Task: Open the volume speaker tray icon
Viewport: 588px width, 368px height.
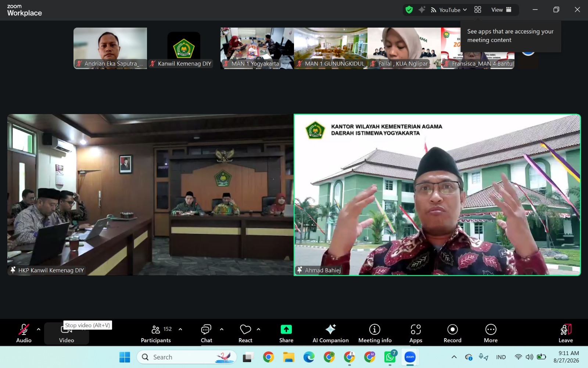Action: click(529, 357)
